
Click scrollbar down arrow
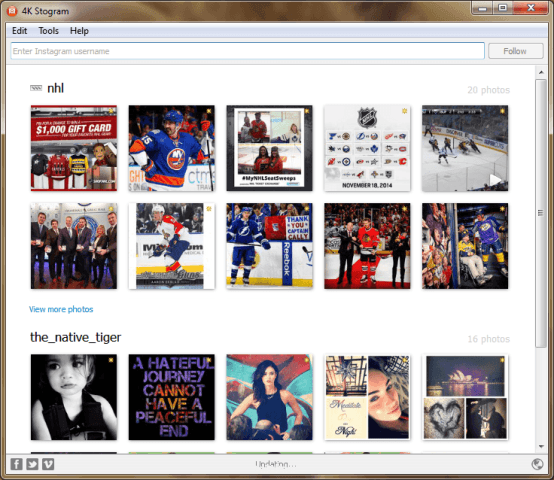(x=541, y=446)
